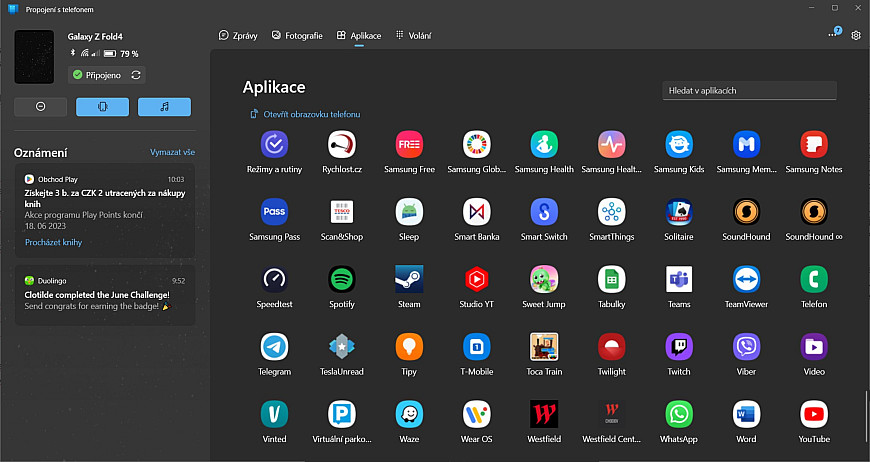The width and height of the screenshot is (870, 462).
Task: Open the Duolingo notification card
Action: pyautogui.click(x=105, y=295)
